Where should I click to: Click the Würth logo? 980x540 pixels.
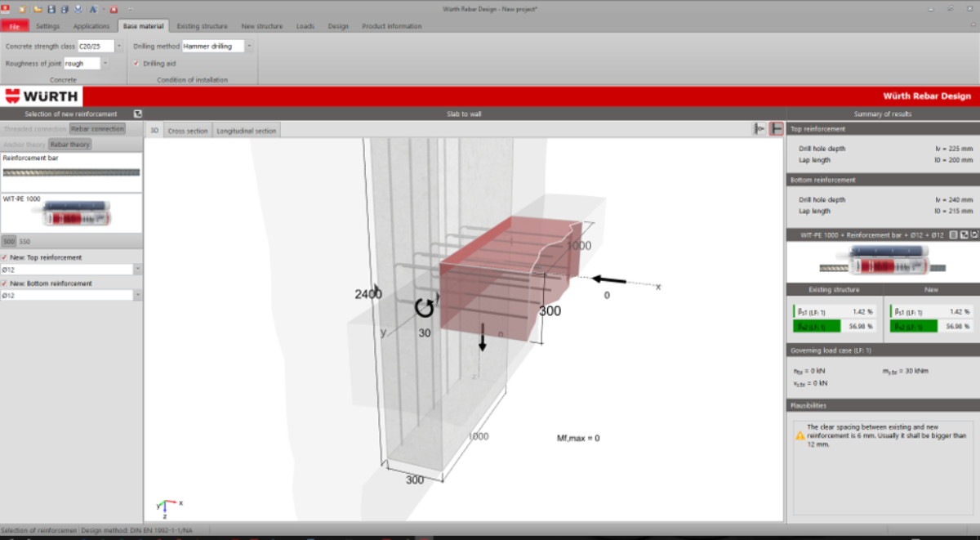coord(41,96)
